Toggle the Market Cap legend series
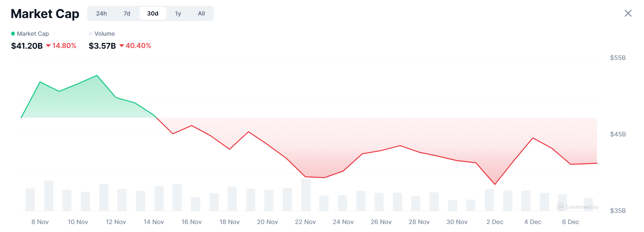 point(33,34)
